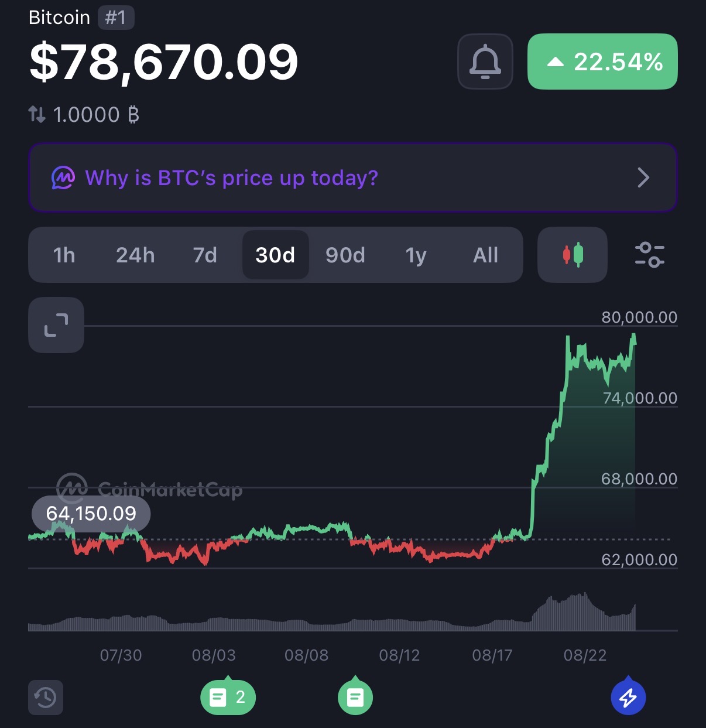Screen dimensions: 706x728
Task: Expand 'Why is BTC's price up today?' chevron
Action: point(643,177)
